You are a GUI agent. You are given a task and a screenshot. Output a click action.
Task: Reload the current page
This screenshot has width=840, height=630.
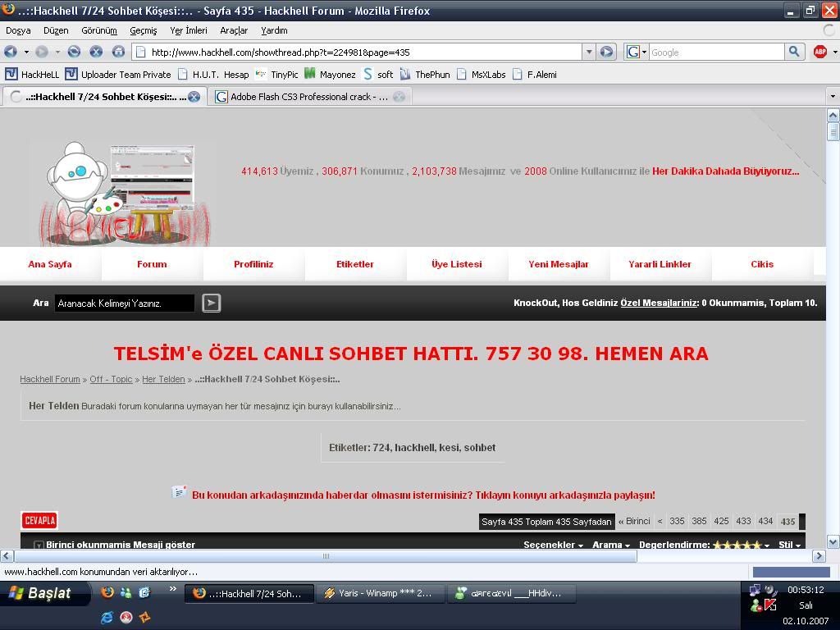[x=74, y=52]
